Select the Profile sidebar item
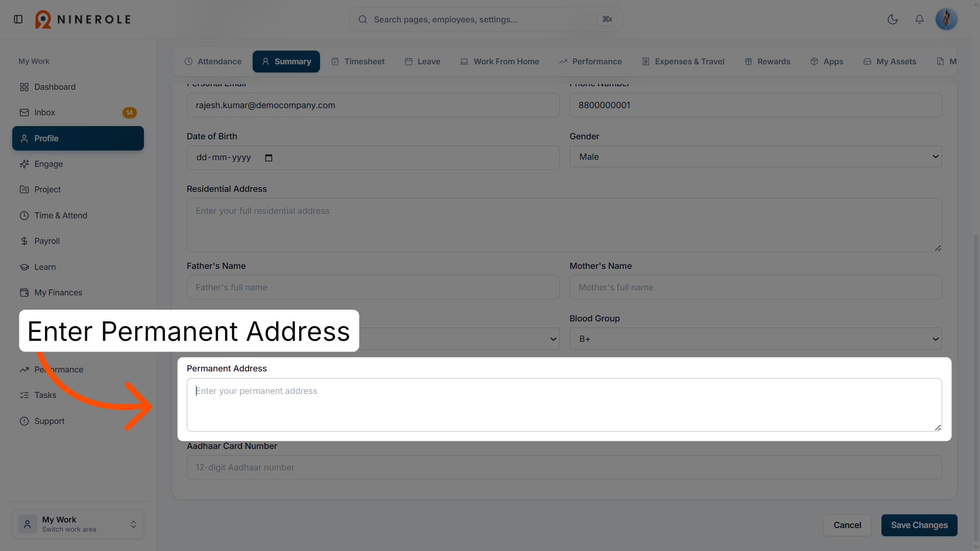The image size is (980, 551). (78, 138)
